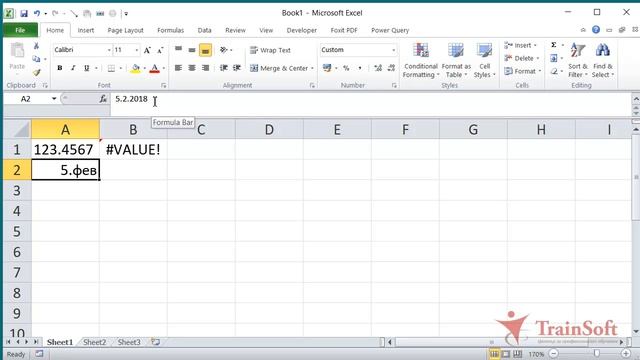Decrease cell indent

point(223,68)
